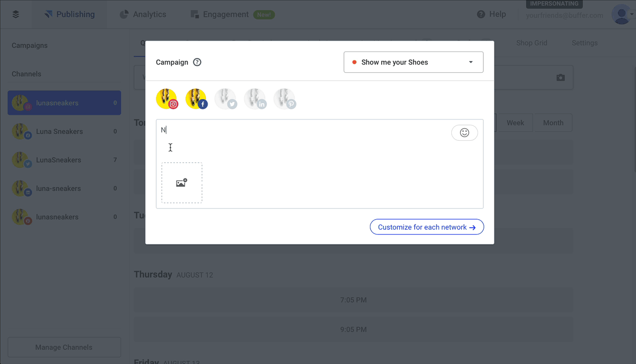Open the campaign help question icon
636x364 pixels.
point(197,62)
